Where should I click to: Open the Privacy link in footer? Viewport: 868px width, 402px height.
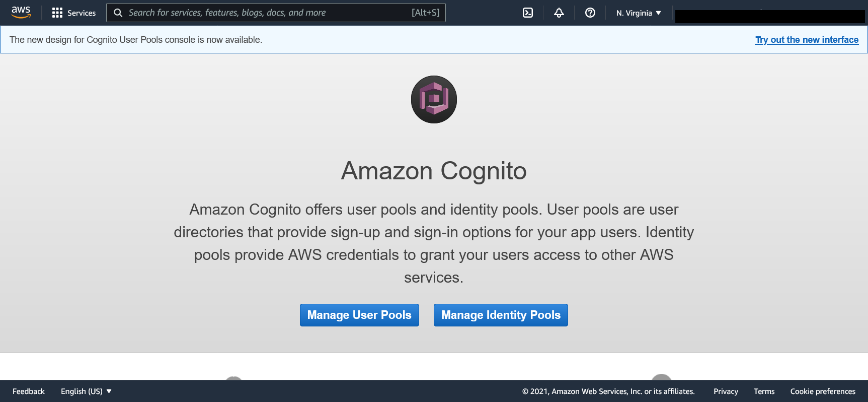726,391
